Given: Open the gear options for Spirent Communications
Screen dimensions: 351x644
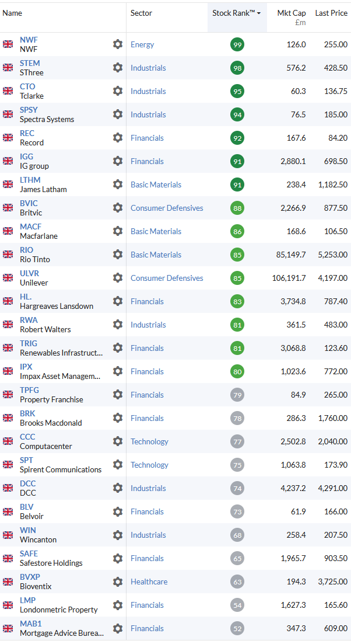Looking at the screenshot, I should [118, 465].
